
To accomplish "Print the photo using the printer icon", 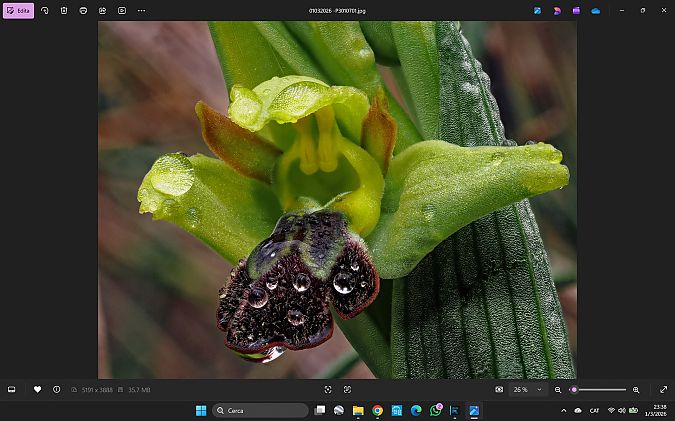I will pos(83,10).
